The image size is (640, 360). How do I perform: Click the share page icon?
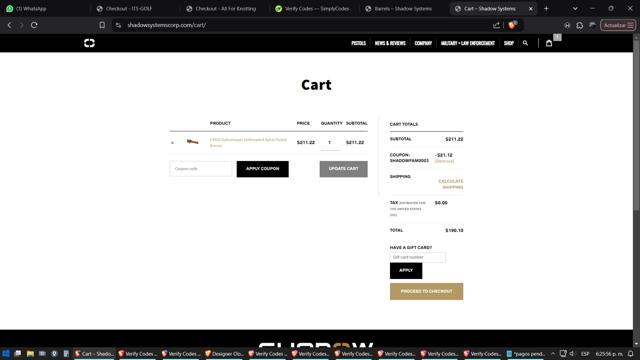[x=496, y=25]
